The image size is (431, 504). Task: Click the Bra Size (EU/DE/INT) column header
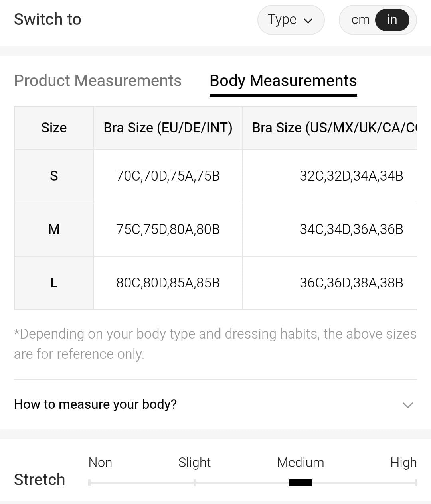tap(168, 128)
